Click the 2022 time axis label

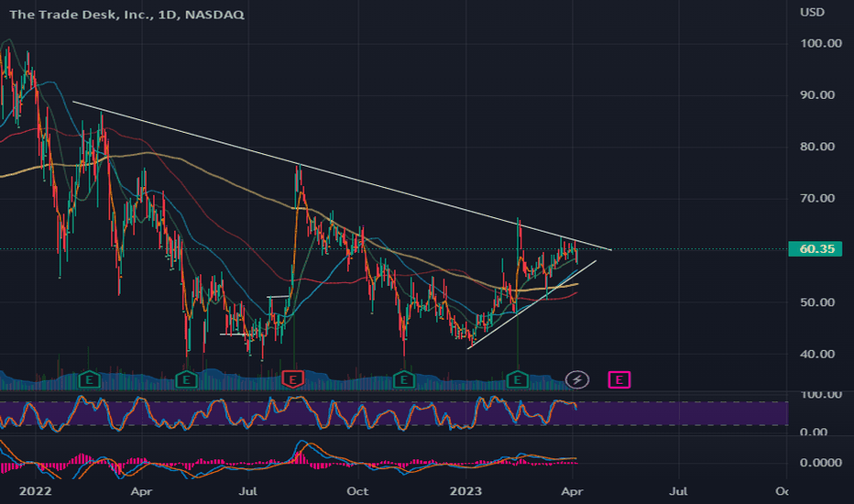(x=36, y=491)
